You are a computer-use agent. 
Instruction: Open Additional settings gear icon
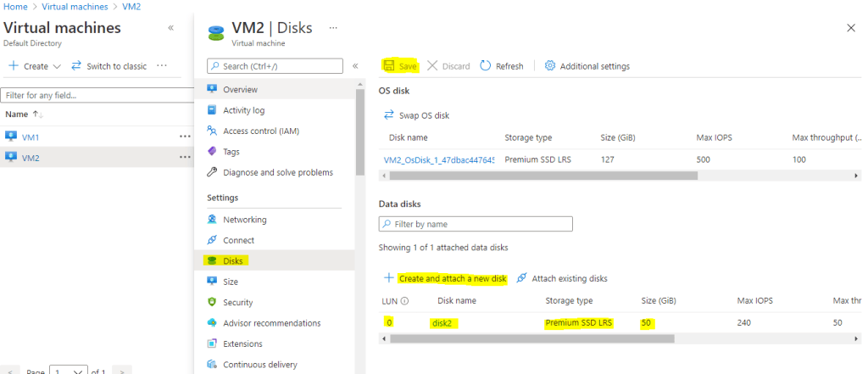549,66
